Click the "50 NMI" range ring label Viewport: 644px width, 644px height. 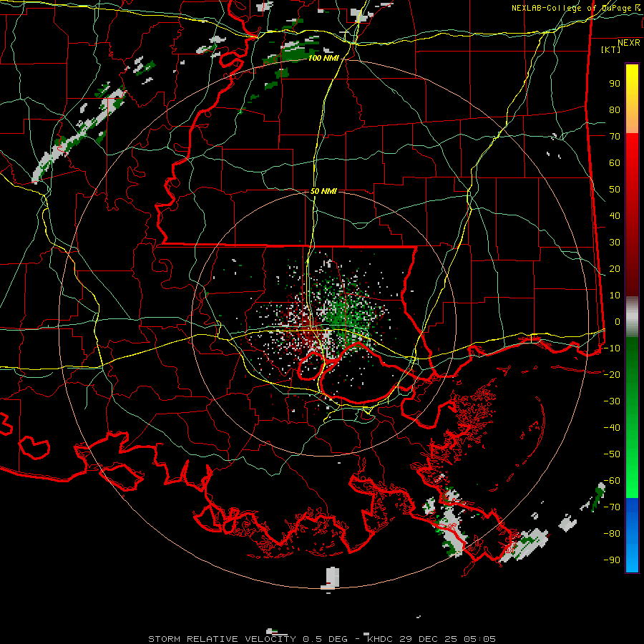coord(323,191)
